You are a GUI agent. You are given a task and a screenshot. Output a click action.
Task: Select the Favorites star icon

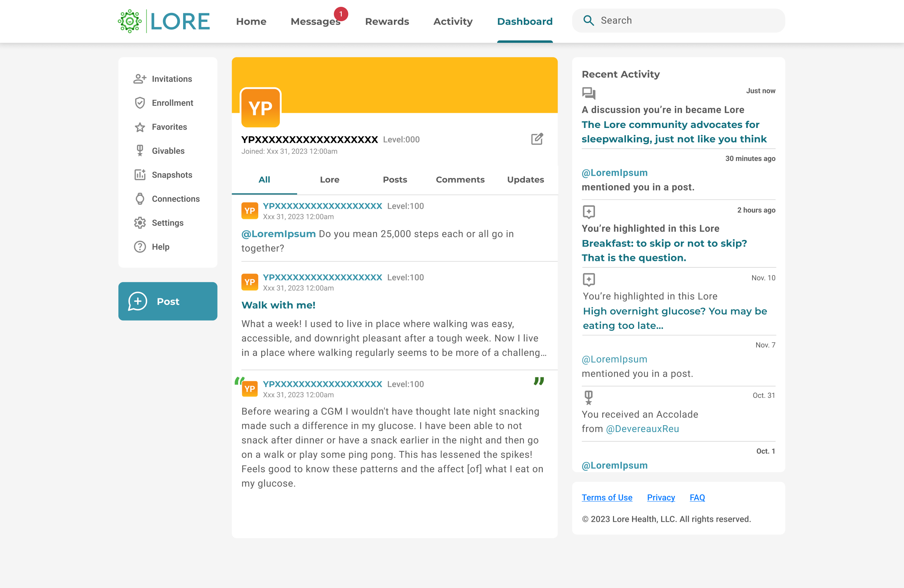(140, 127)
